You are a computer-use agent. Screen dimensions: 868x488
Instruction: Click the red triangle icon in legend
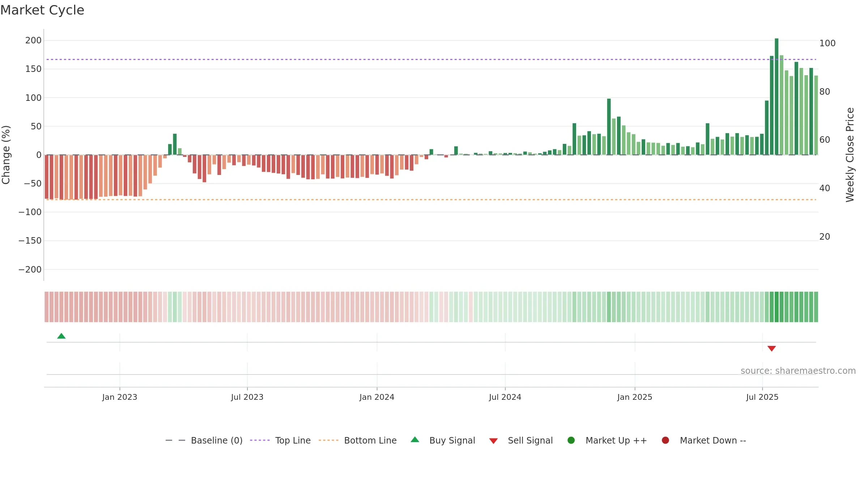point(493,441)
